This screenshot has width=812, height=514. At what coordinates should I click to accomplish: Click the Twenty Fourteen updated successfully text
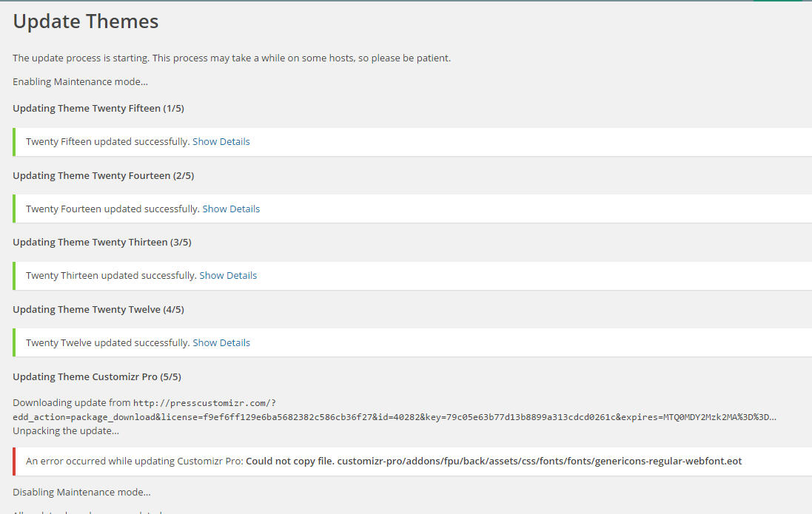click(113, 209)
